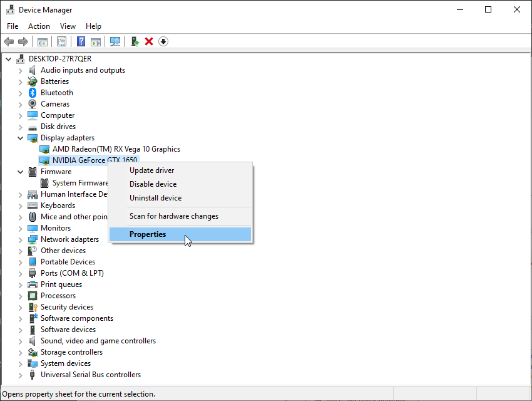The width and height of the screenshot is (532, 401).
Task: Select the AMD Radeon RX Vega 10 Graphics device
Action: (116, 148)
